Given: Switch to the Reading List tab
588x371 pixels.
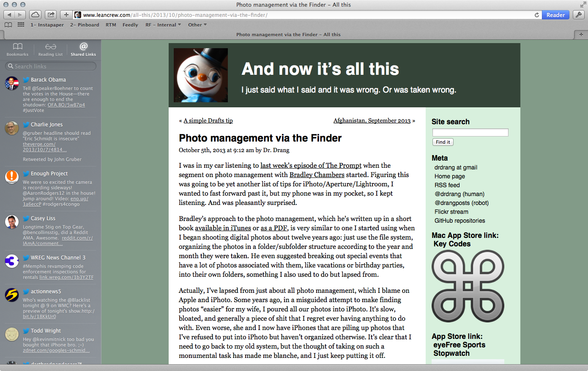Looking at the screenshot, I should tap(50, 49).
